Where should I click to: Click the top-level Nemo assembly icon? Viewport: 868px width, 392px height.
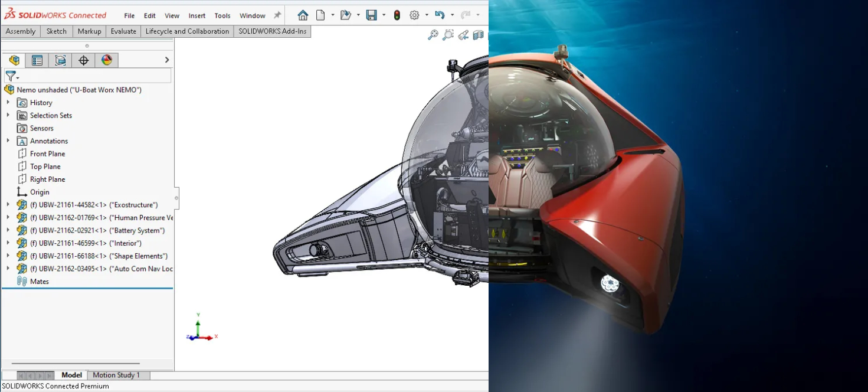point(9,90)
